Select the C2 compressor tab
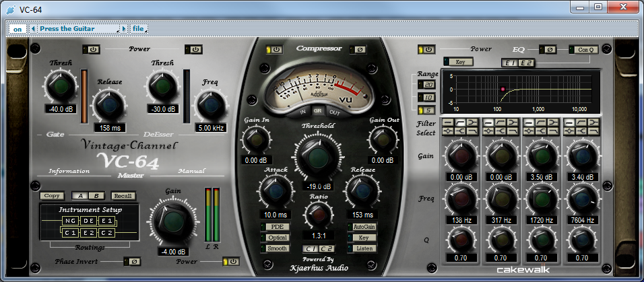Screen dimensions: 644x282 [x=327, y=248]
